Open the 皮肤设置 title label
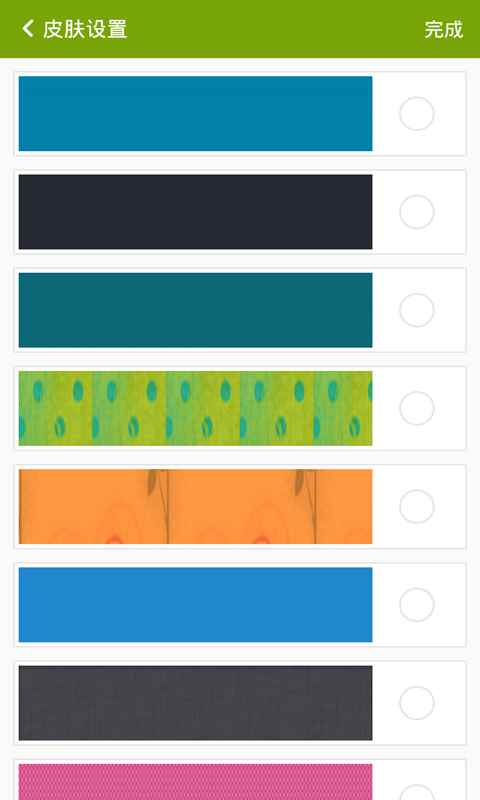This screenshot has width=480, height=800. click(x=85, y=29)
